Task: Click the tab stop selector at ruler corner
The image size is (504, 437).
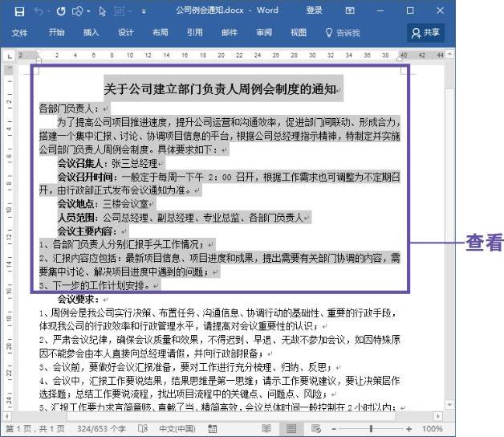Action: [10, 56]
